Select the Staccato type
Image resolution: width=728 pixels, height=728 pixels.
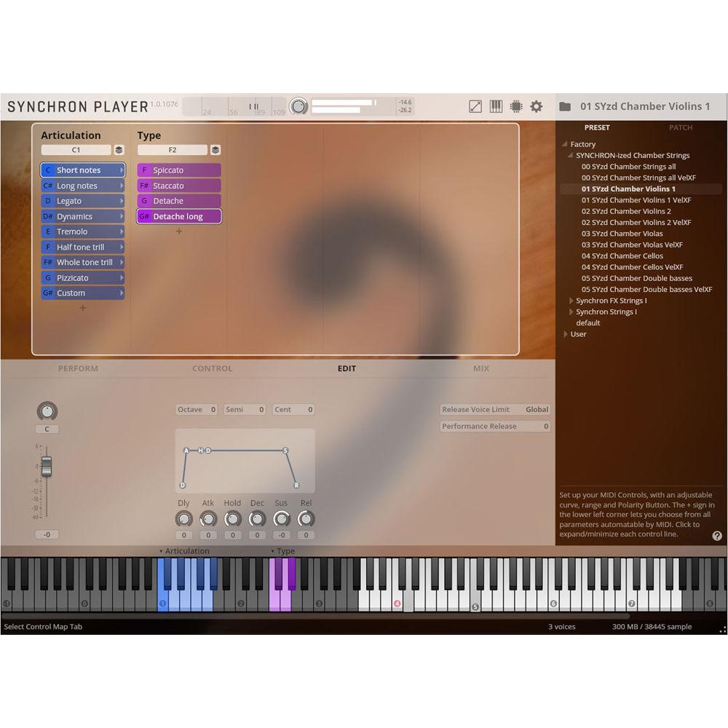pyautogui.click(x=177, y=185)
